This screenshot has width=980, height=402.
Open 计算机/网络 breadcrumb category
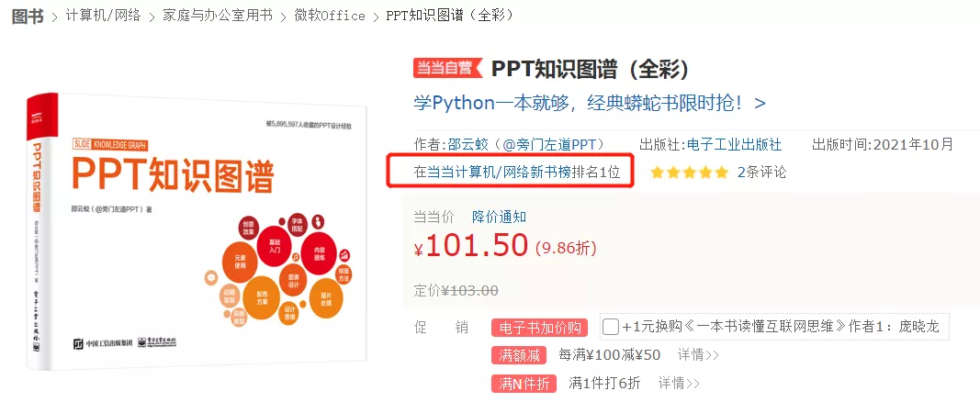[x=104, y=16]
